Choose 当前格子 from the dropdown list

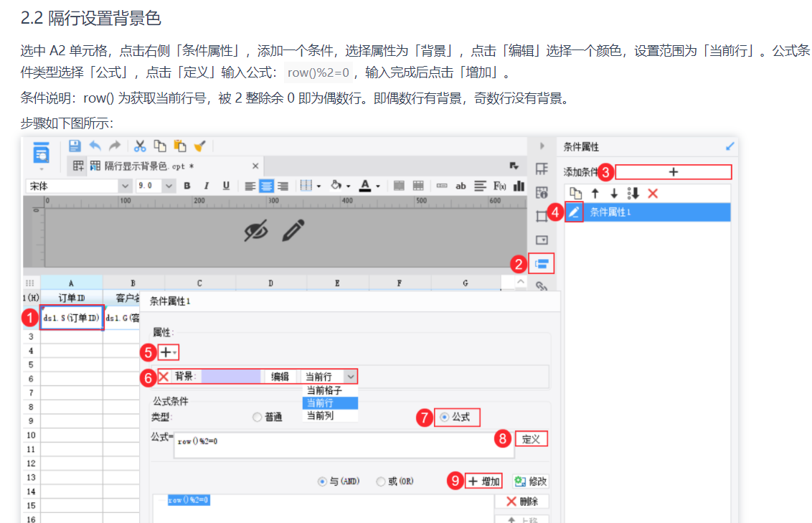(324, 390)
